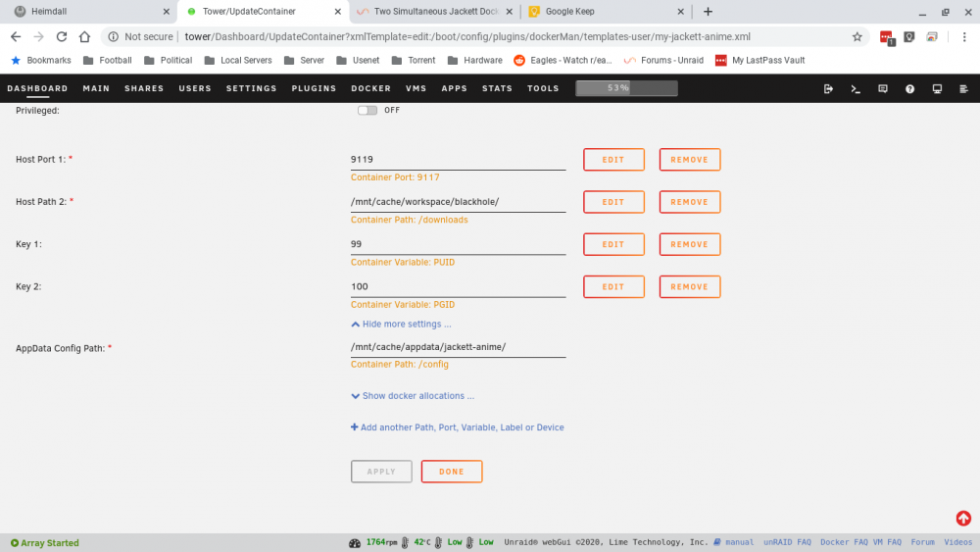
Task: Click the APPLY button
Action: (381, 472)
